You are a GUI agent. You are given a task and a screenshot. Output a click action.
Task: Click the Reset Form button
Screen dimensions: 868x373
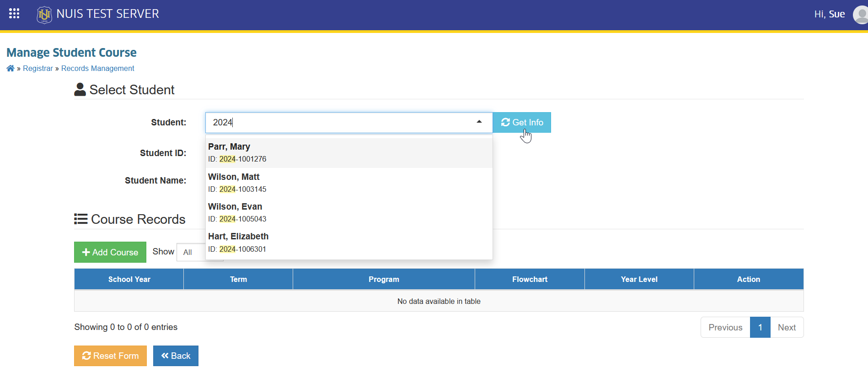pyautogui.click(x=110, y=356)
